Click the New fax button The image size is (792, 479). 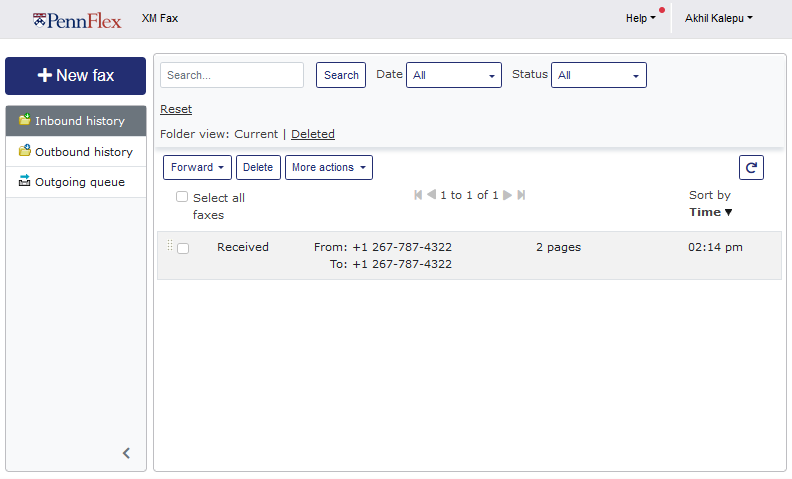(x=76, y=76)
